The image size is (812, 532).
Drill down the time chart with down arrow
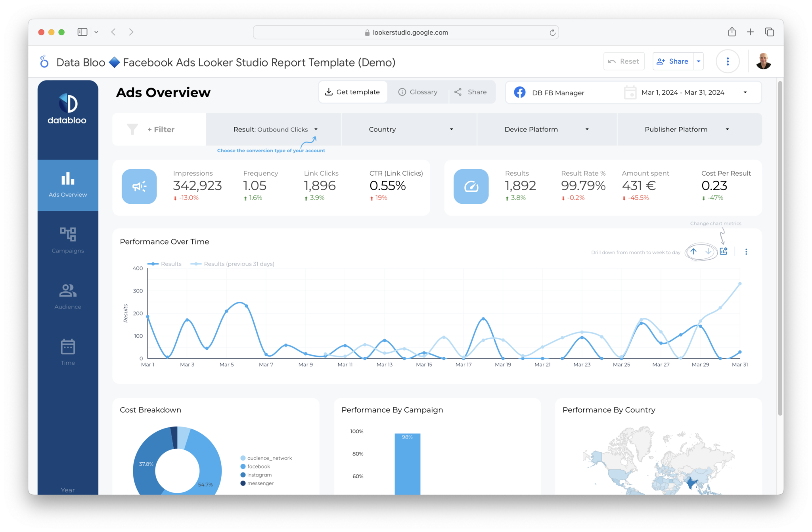coord(708,251)
